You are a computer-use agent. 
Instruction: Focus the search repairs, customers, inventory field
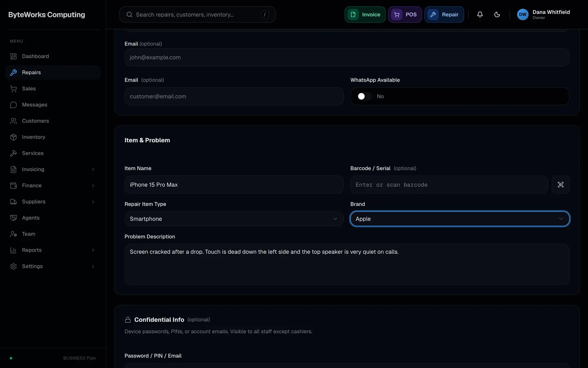pyautogui.click(x=197, y=14)
